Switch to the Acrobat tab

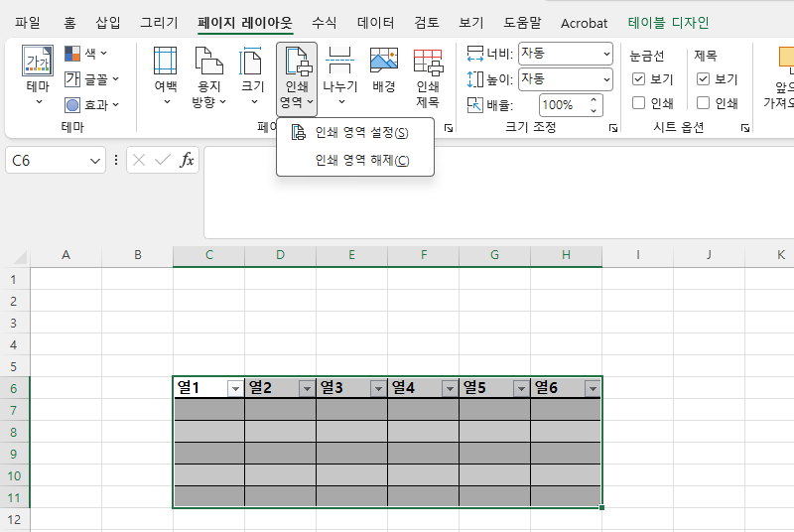pos(584,23)
